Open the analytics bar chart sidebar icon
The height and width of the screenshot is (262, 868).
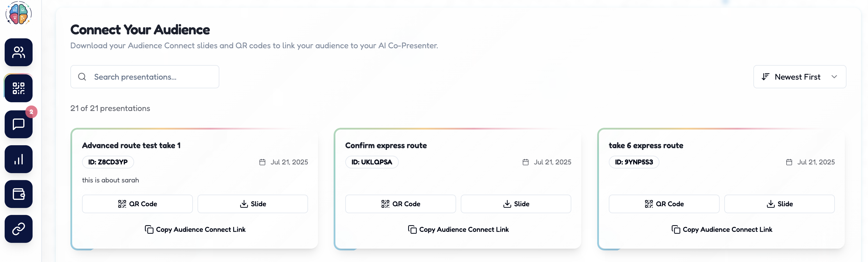pyautogui.click(x=19, y=159)
